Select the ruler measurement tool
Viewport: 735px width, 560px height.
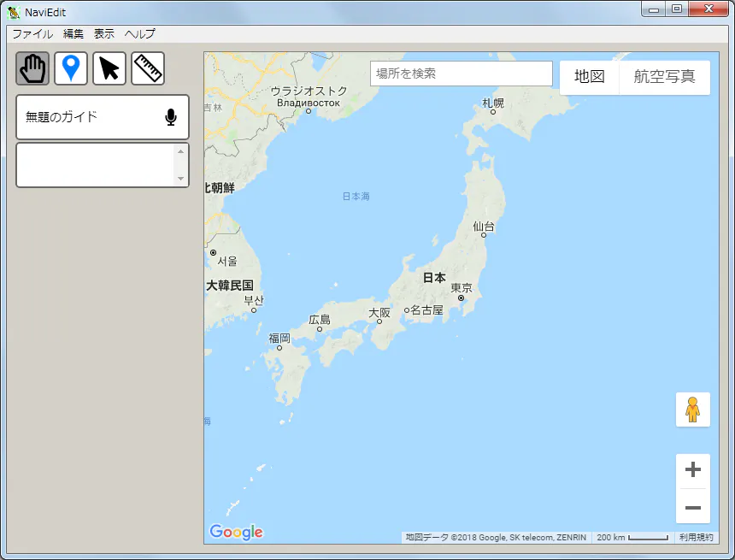pos(148,68)
